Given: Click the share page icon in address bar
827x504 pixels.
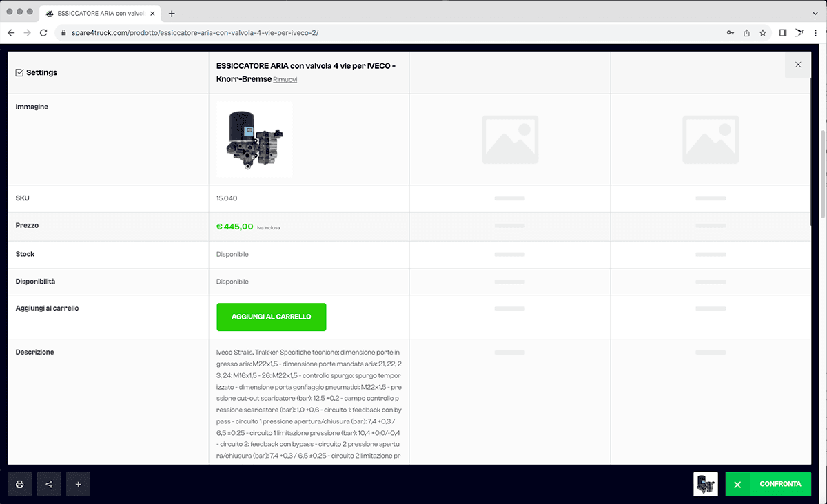Looking at the screenshot, I should click(746, 32).
